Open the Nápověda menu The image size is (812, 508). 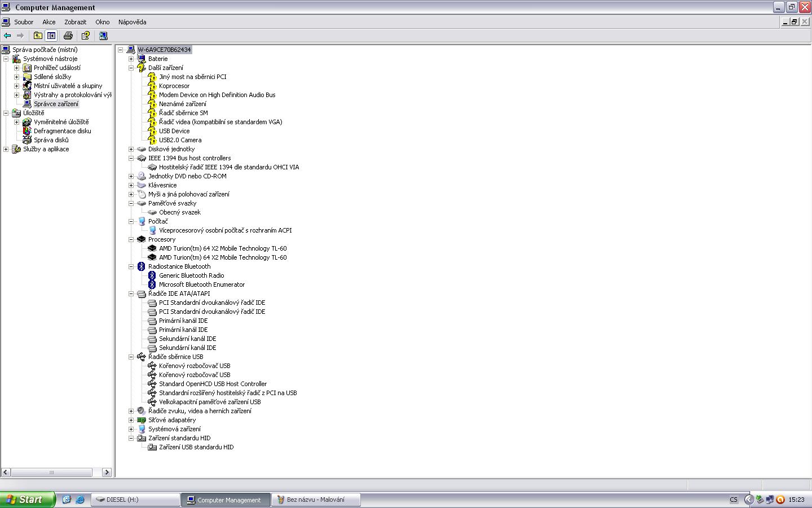(133, 22)
